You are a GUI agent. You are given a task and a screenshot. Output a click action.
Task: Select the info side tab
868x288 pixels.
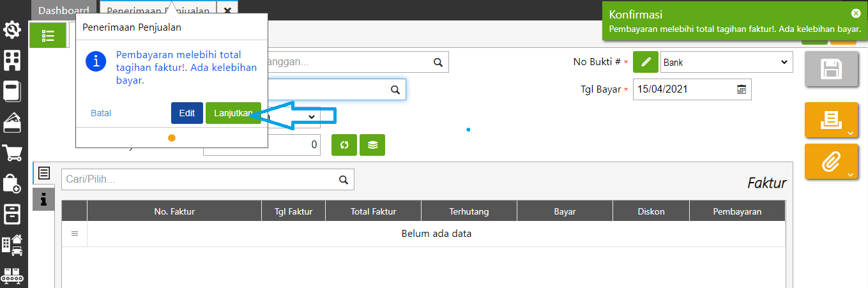point(43,200)
